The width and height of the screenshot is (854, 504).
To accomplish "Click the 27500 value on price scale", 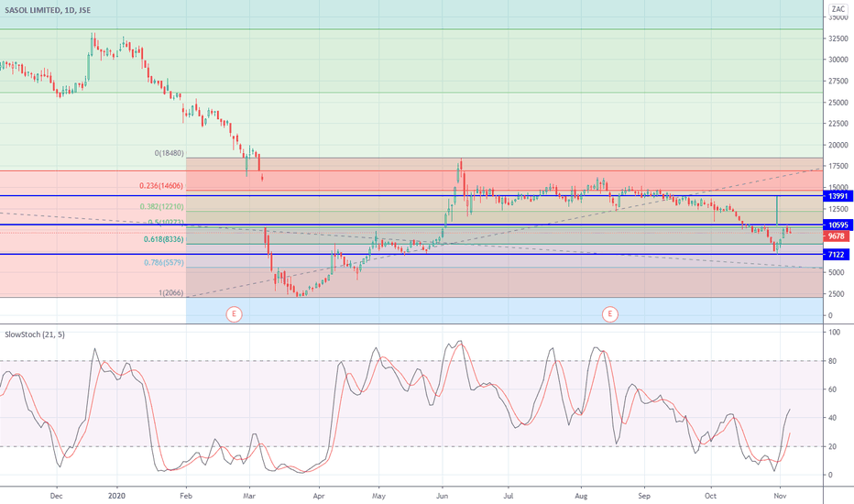I will coord(838,82).
